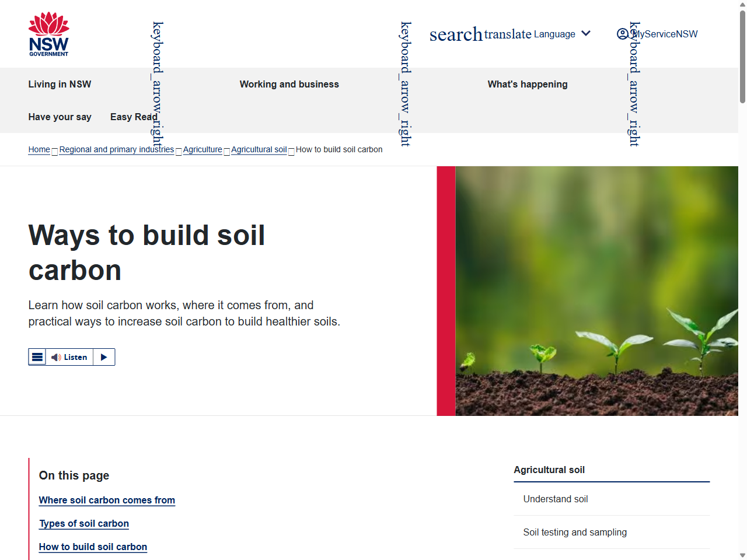Click the page vertical scrollbar thumb
This screenshot has height=560, width=747.
pos(742,57)
